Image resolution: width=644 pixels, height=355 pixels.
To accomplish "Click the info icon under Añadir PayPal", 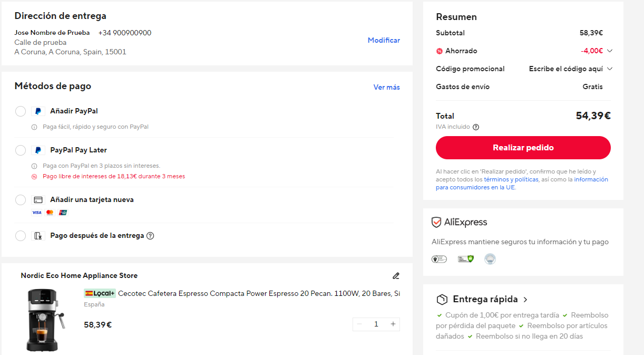I will click(x=34, y=127).
